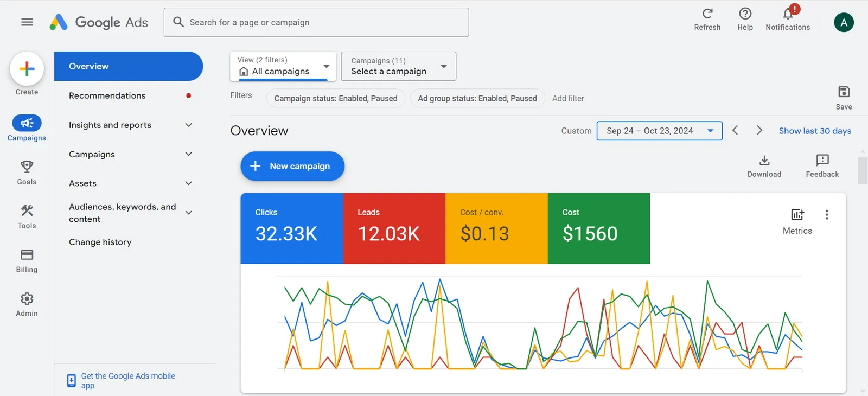Open the scorecard three-dot menu
868x396 pixels.
click(x=827, y=215)
